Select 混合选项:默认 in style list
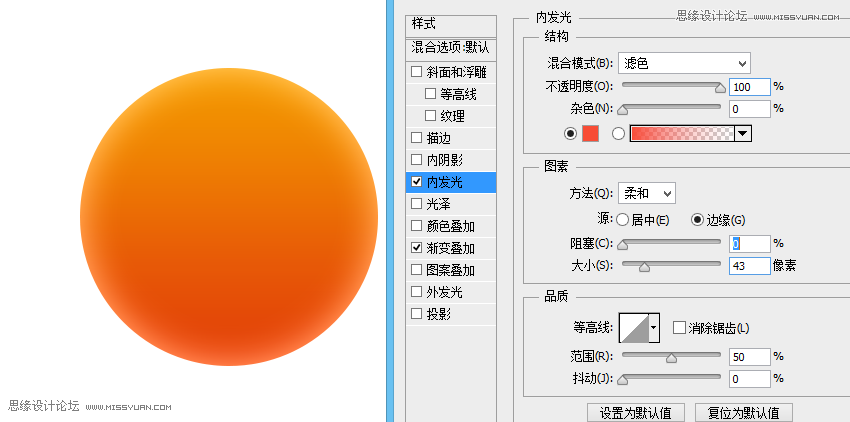 451,48
